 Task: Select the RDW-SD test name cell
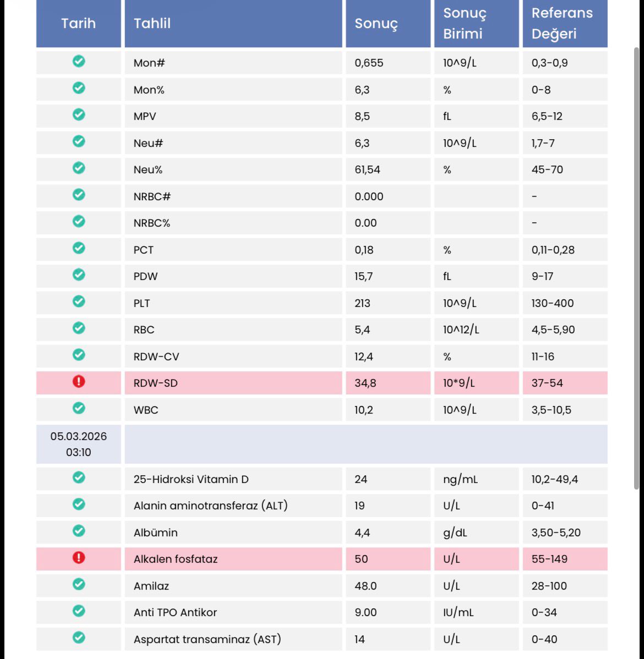point(156,383)
